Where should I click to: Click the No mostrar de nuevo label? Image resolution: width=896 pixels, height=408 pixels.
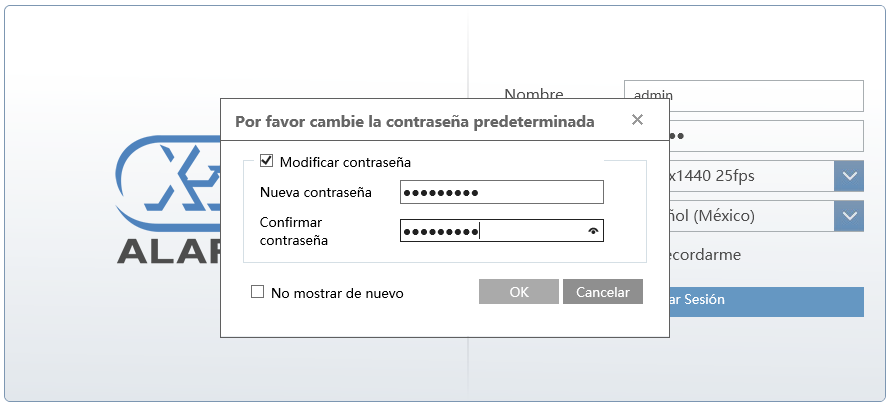point(337,293)
